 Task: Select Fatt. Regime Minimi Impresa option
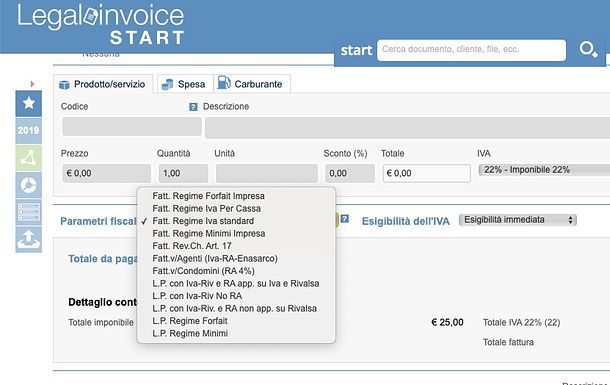[236, 234]
